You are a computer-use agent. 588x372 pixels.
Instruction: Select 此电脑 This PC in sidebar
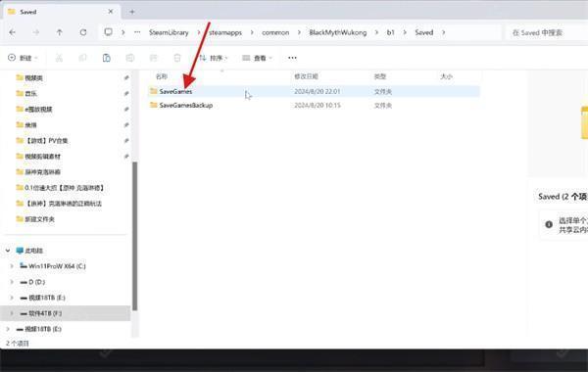29,251
